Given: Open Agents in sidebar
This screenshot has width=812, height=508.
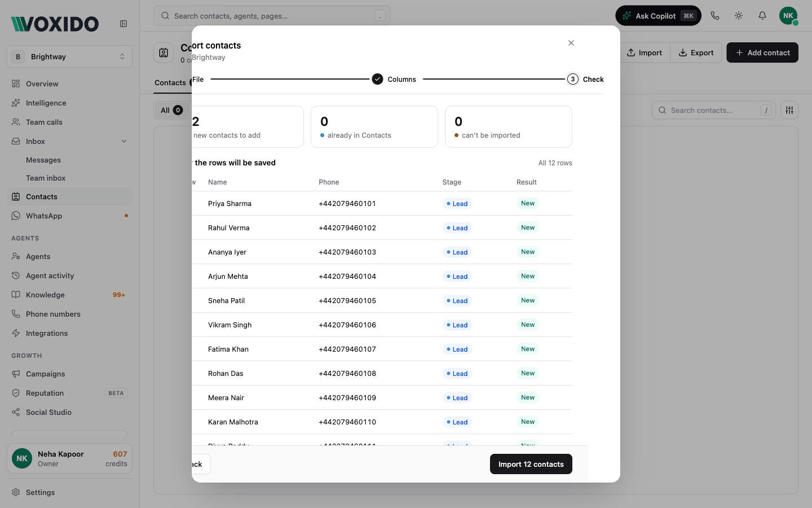Looking at the screenshot, I should (69, 256).
